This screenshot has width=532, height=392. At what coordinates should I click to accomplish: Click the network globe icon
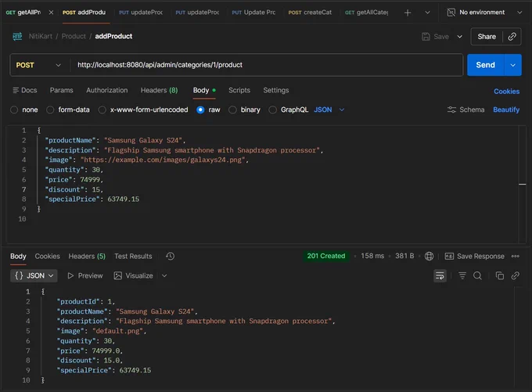430,256
